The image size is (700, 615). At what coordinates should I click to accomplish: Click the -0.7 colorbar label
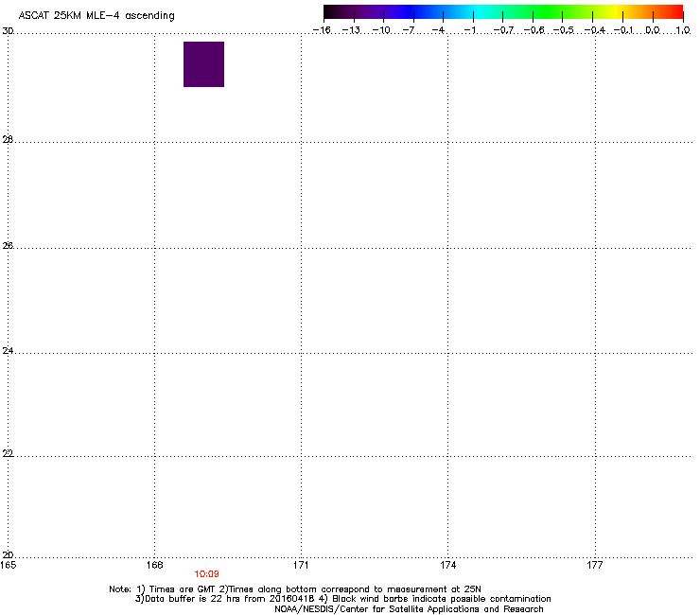pyautogui.click(x=504, y=30)
